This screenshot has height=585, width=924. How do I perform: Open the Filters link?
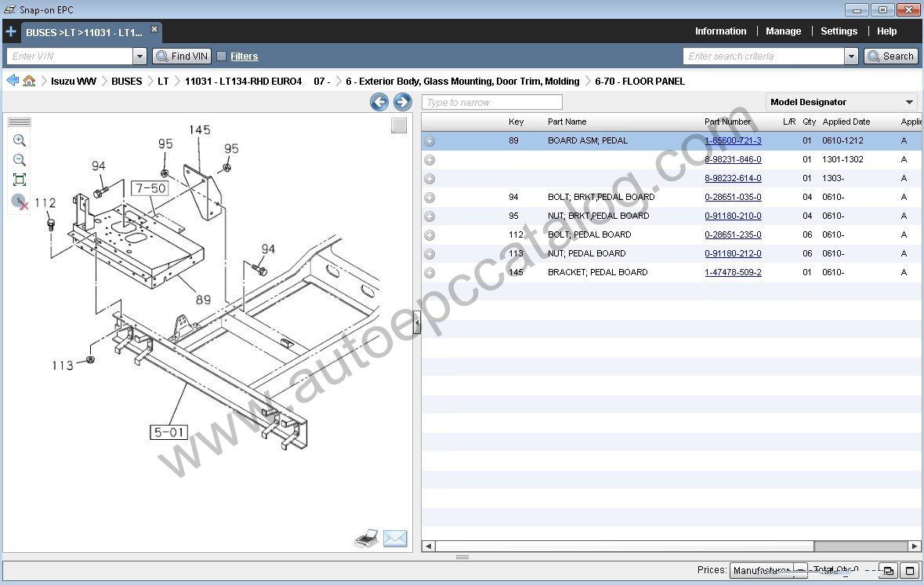244,56
